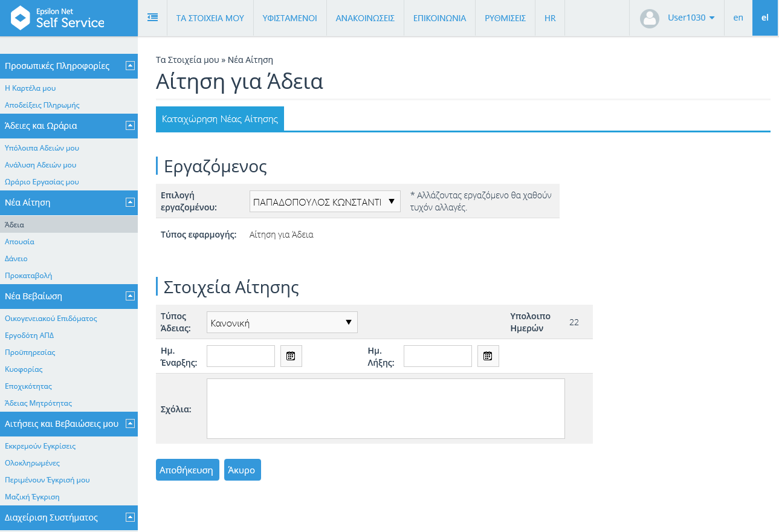This screenshot has width=779, height=532.
Task: Open ΥΦΙΣΤΑΜΕΝΟΙ menu
Action: coord(290,18)
